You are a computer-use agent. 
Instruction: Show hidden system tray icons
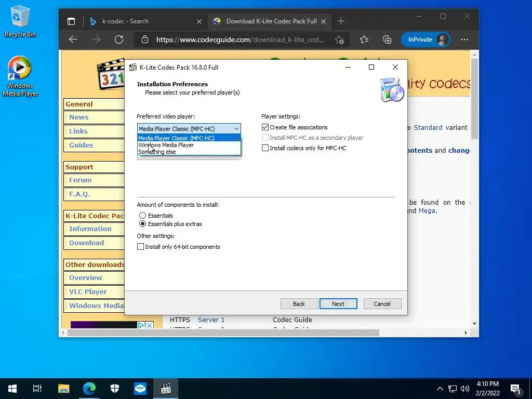(x=440, y=389)
